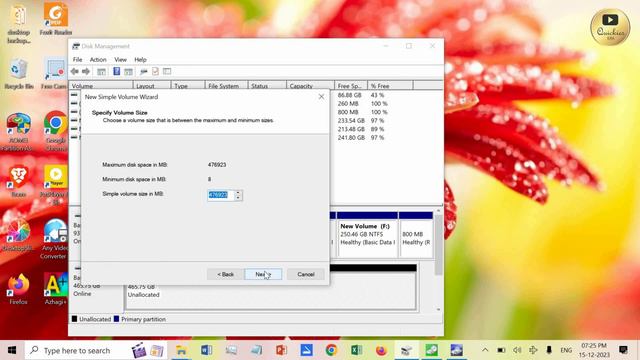Open the blue Help toolbar icon

(x=116, y=71)
